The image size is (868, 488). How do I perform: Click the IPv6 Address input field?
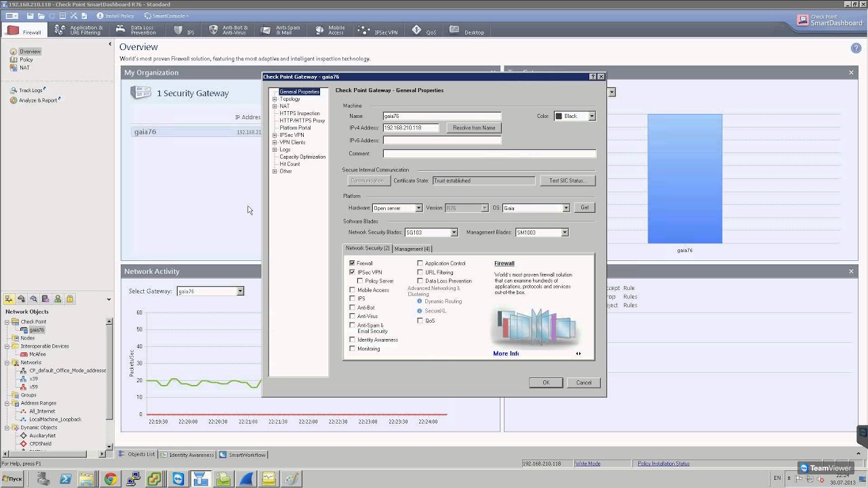click(442, 140)
